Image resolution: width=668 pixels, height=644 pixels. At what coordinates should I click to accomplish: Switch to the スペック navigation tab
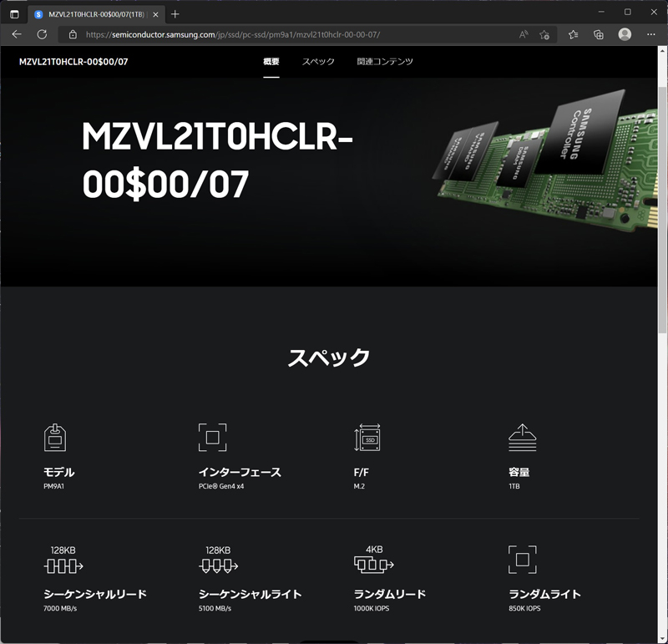tap(318, 62)
